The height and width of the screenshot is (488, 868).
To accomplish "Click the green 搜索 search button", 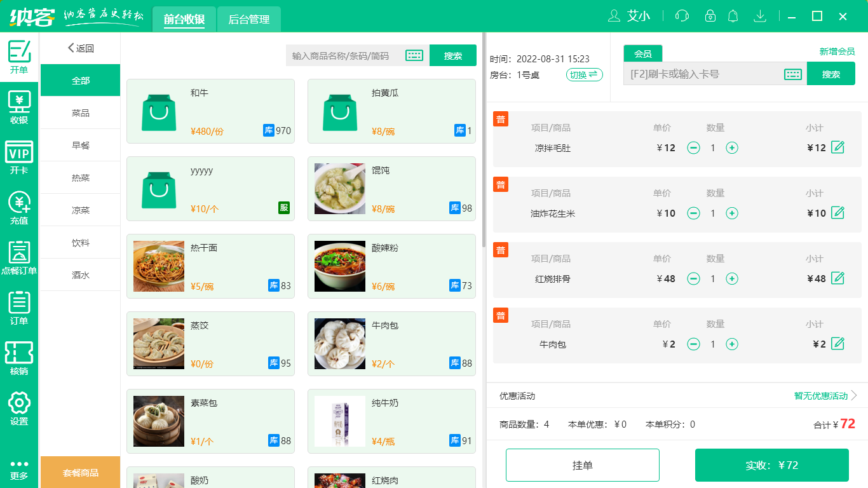I will point(453,55).
